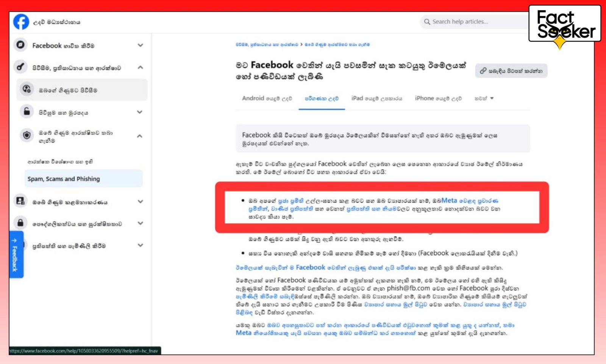Click the account icon beside "ඔබේ ගිණුම කළමනාකරණය"
606x364 pixels.
pos(20,201)
